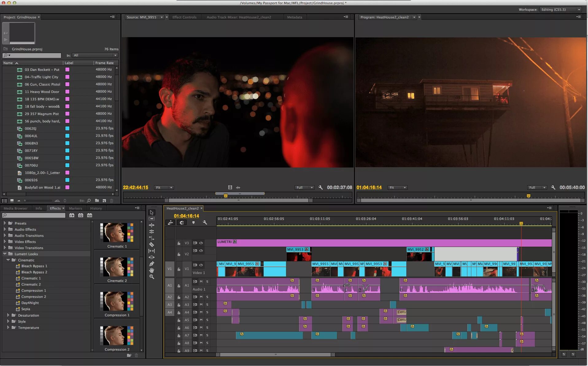Switch to the Markers tab
This screenshot has height=366, width=588.
[x=75, y=208]
